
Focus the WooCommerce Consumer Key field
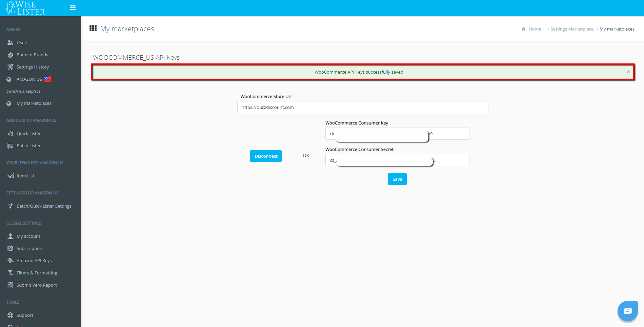tap(397, 134)
